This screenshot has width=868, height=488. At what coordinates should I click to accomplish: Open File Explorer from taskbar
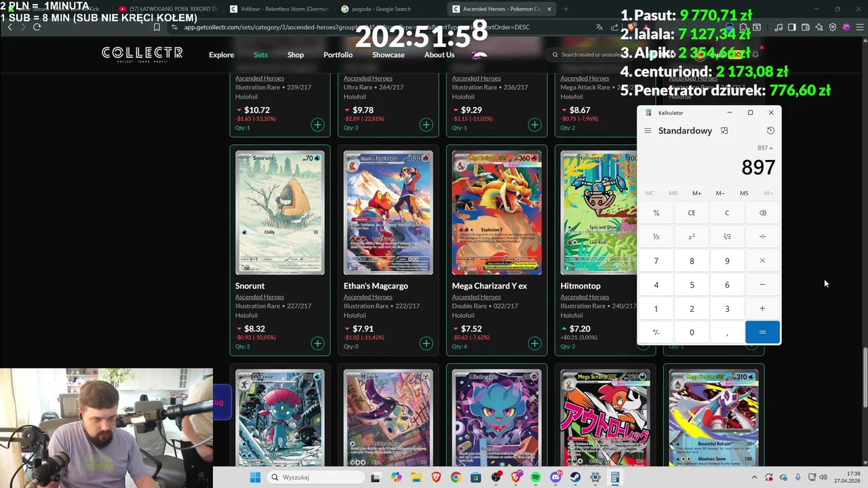[x=416, y=477]
